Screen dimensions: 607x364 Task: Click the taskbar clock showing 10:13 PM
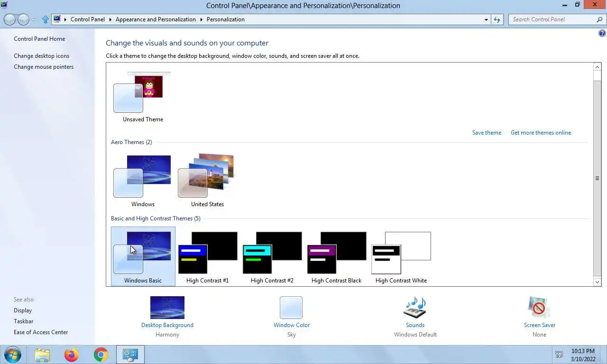[x=583, y=355]
